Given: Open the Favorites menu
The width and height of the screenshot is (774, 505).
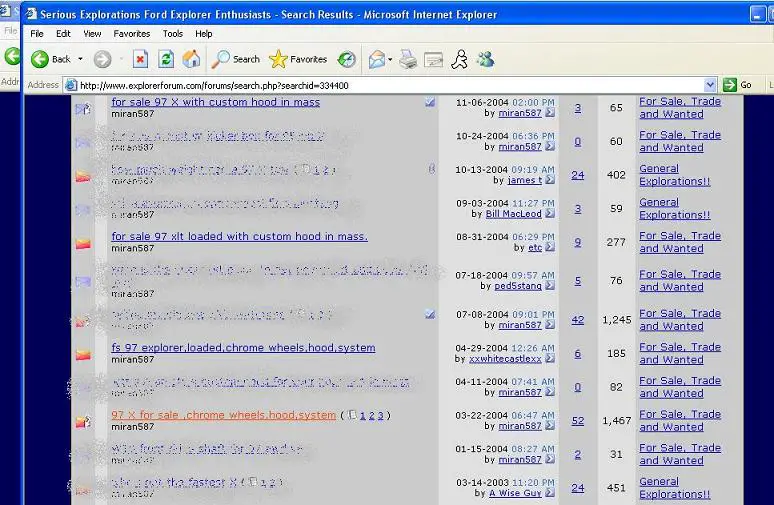Looking at the screenshot, I should point(132,34).
